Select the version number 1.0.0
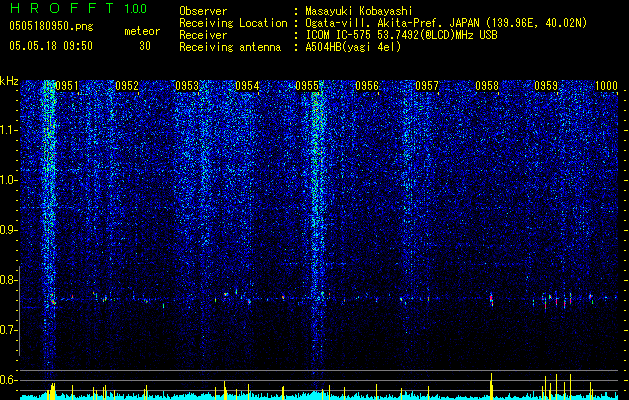The image size is (629, 400). point(135,8)
